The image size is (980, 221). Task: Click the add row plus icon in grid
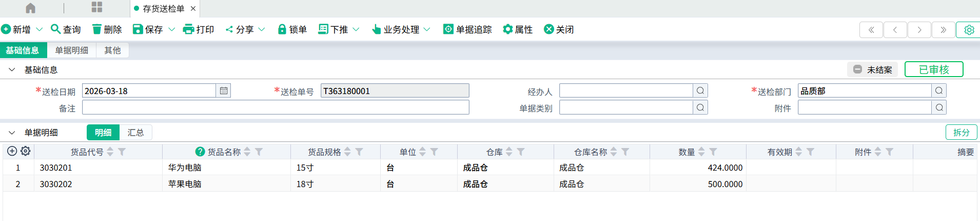point(12,151)
